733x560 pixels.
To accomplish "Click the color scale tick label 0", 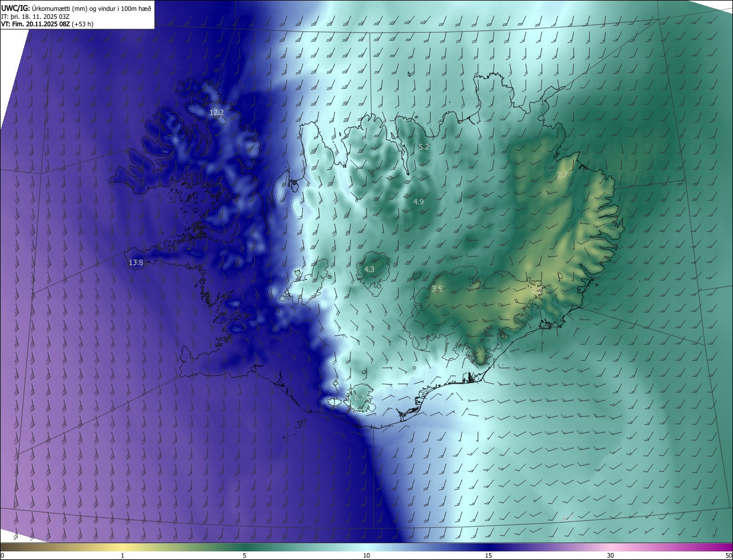I will (2, 555).
